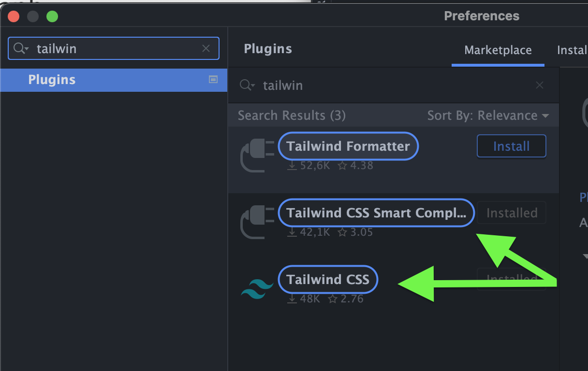Click the Tailwind CSS wave logo icon

[257, 289]
